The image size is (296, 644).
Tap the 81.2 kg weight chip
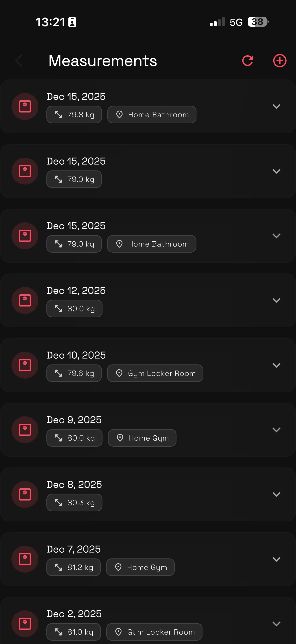74,567
